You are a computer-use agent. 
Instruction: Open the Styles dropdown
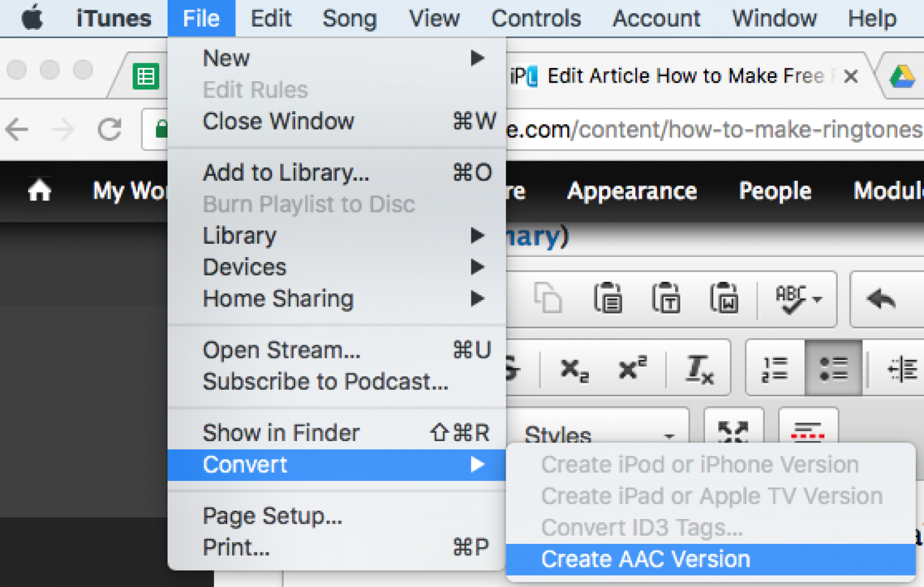click(x=598, y=435)
